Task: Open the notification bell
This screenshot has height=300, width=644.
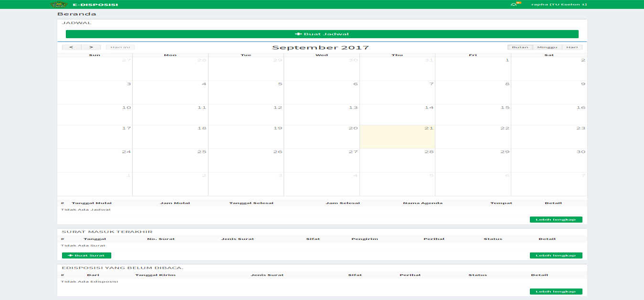Action: coord(514,4)
